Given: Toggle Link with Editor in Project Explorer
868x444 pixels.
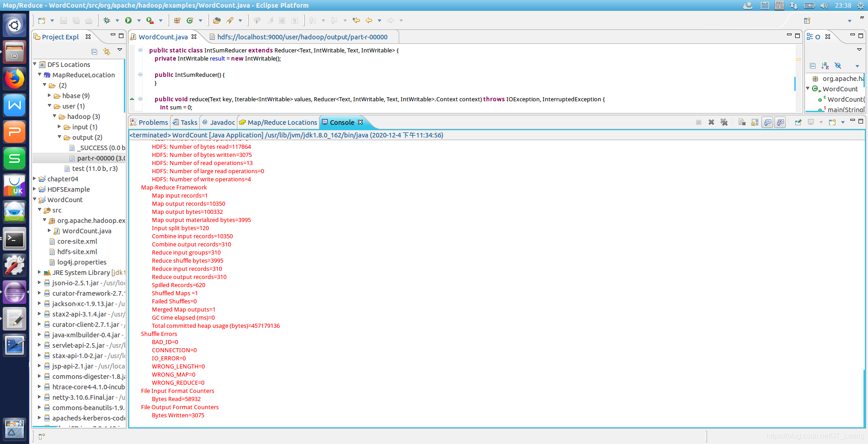Looking at the screenshot, I should coord(107,52).
